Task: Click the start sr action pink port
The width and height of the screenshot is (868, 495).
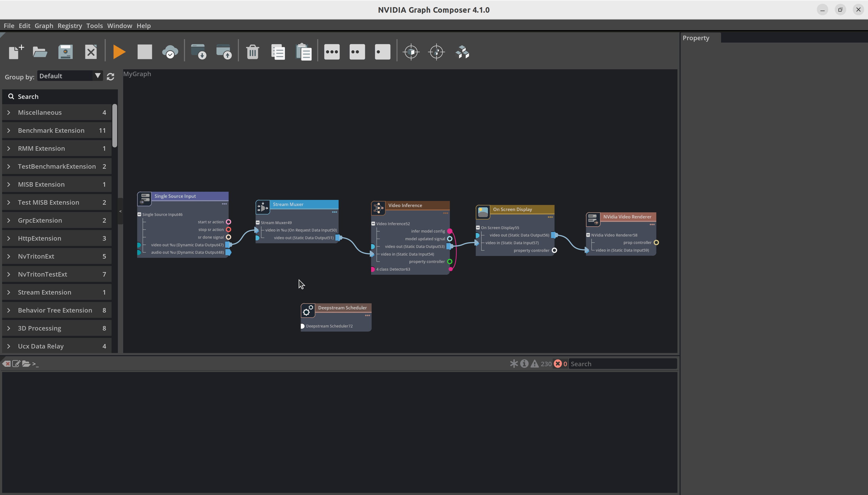Action: pyautogui.click(x=229, y=222)
